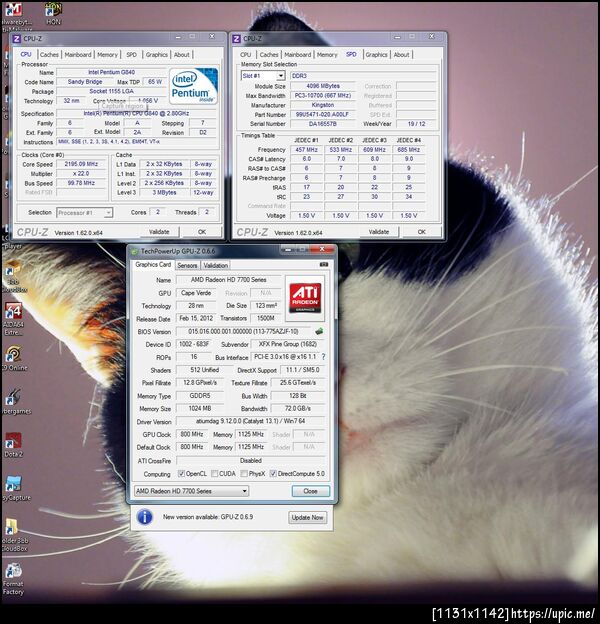600x624 pixels.
Task: Open the Processor #1 selection dropdown
Action: (84, 213)
